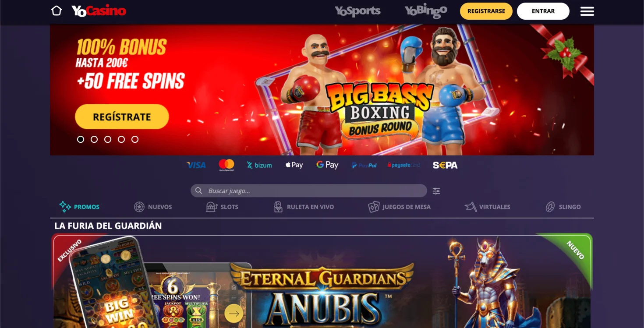The width and height of the screenshot is (644, 328).
Task: Click the Registrarse button
Action: 486,11
